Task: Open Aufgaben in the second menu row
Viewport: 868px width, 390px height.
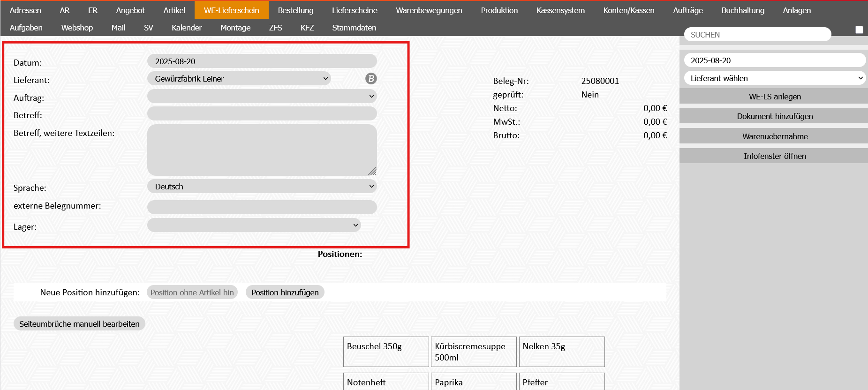Action: (x=26, y=28)
